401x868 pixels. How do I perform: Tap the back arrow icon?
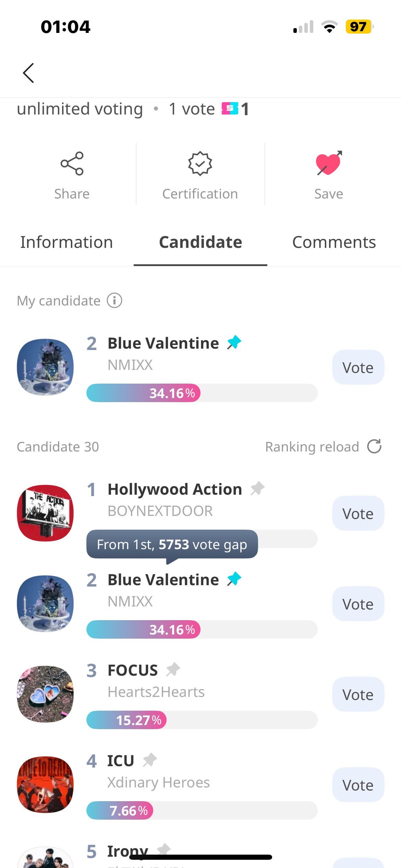(x=28, y=73)
